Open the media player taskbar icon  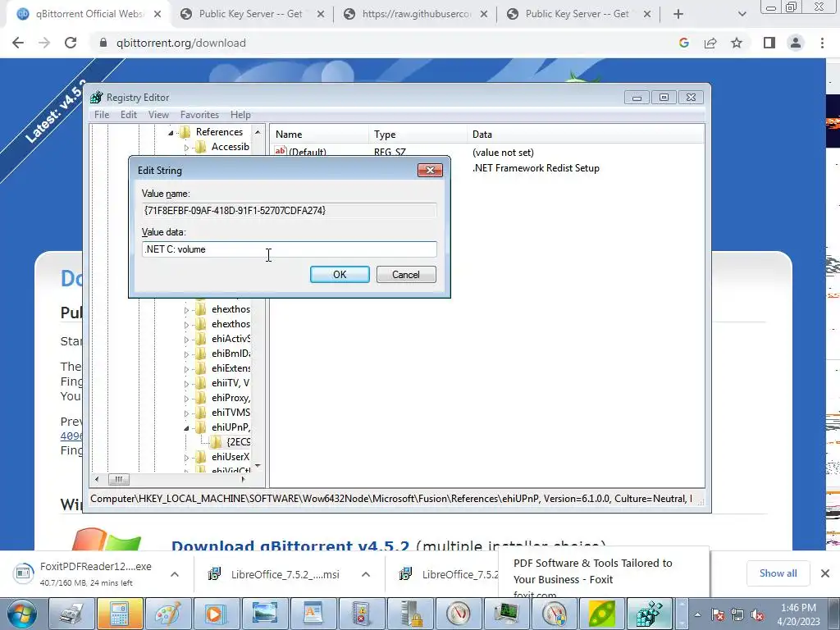[216, 614]
